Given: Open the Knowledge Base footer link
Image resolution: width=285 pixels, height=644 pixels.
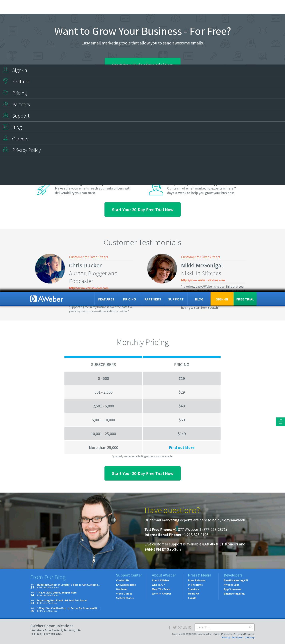Looking at the screenshot, I should click(x=126, y=585).
